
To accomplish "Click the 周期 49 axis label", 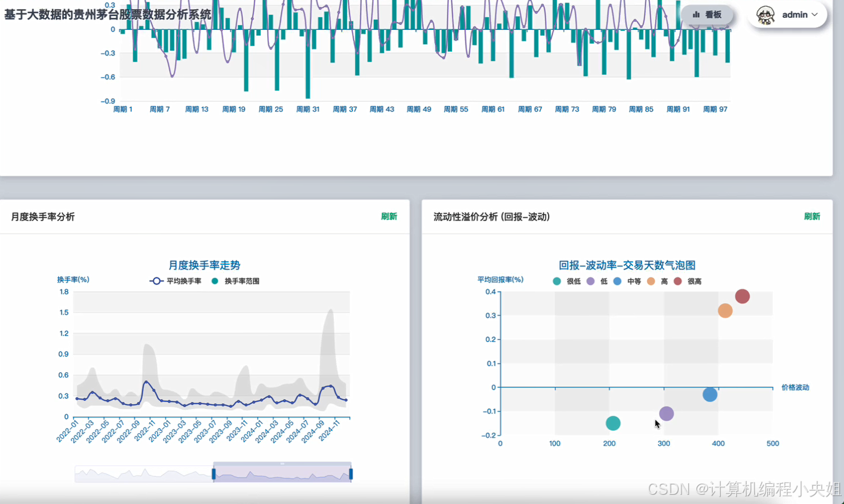I will coord(419,109).
